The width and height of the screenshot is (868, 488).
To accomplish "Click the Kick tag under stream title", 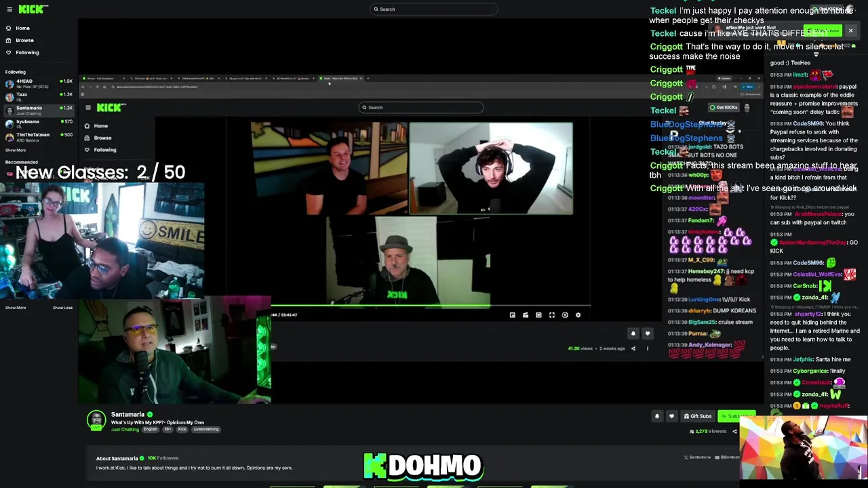I will (182, 429).
